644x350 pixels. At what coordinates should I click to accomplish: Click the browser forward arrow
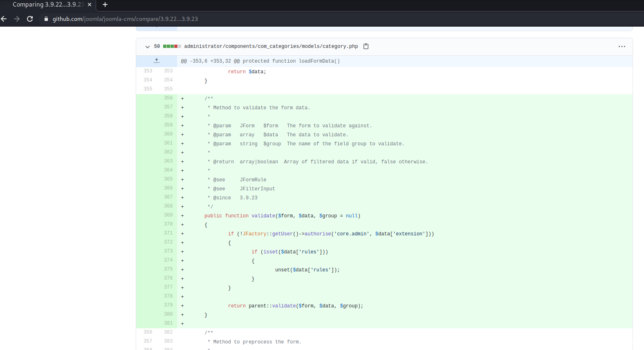tap(17, 19)
